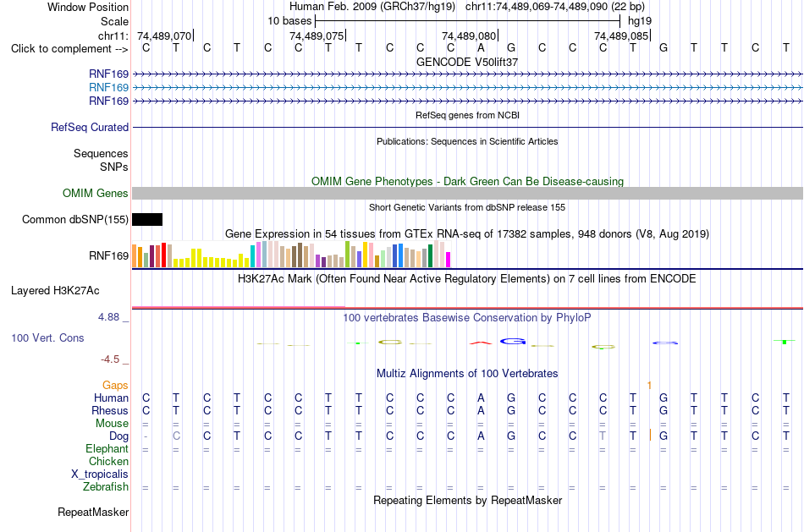Screen dimensions: 804x532
Task: Select the Rhesus species row label
Action: 109,410
